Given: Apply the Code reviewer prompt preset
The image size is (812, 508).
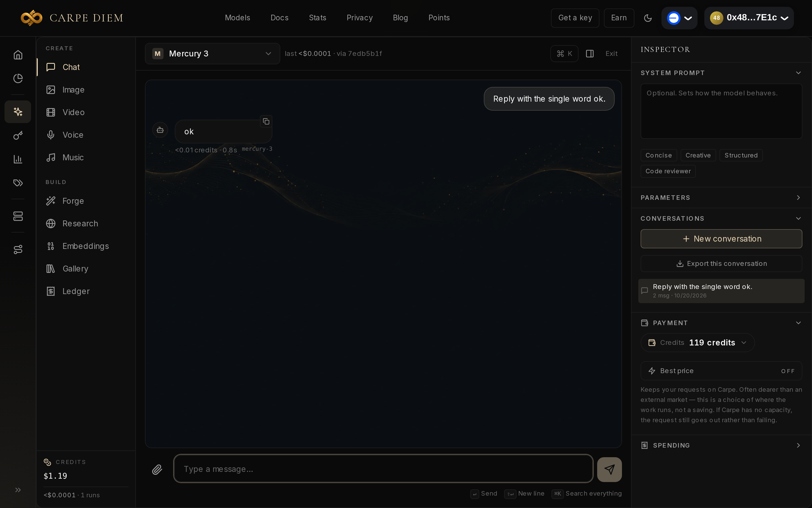Looking at the screenshot, I should click(668, 171).
